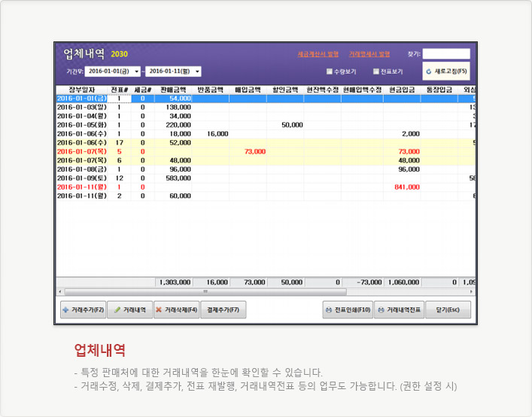Screen dimensions: 532x417
Task: Select the red 2016-01-11(월) row
Action: (x=266, y=187)
